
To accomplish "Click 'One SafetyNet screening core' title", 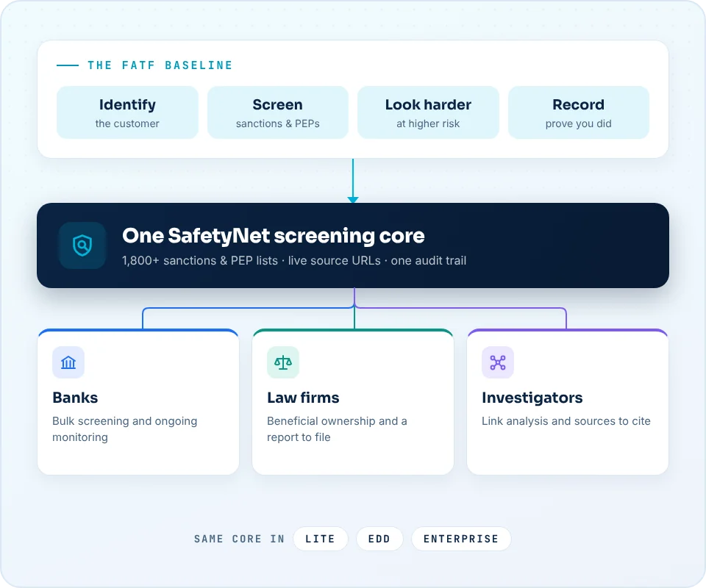I will [274, 236].
